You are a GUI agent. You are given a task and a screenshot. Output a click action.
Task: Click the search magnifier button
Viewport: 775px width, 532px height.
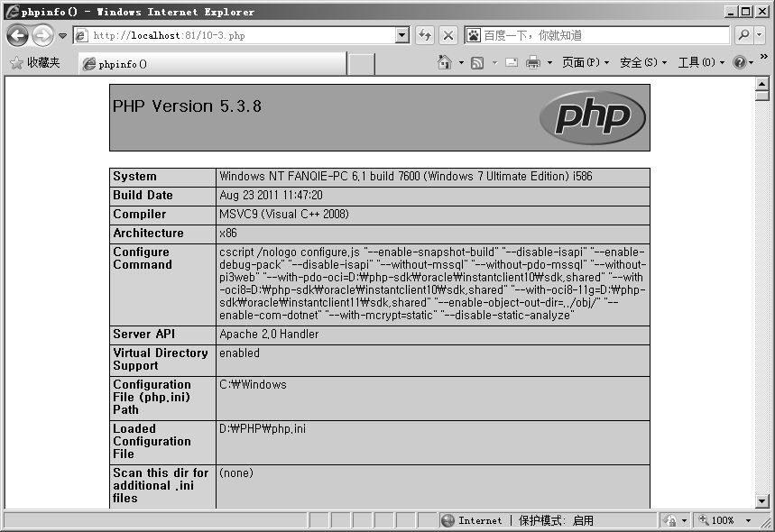click(743, 35)
